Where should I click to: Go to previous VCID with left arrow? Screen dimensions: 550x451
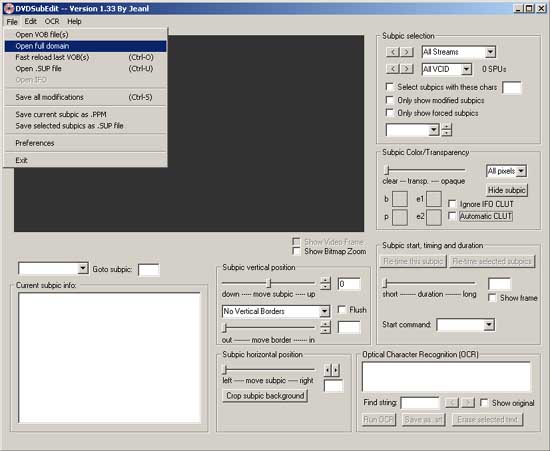393,68
